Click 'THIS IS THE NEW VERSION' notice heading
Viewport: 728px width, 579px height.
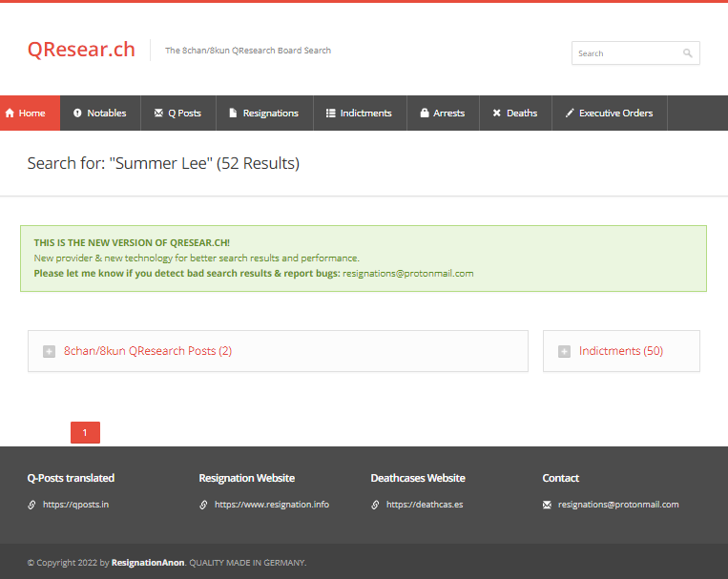click(132, 243)
